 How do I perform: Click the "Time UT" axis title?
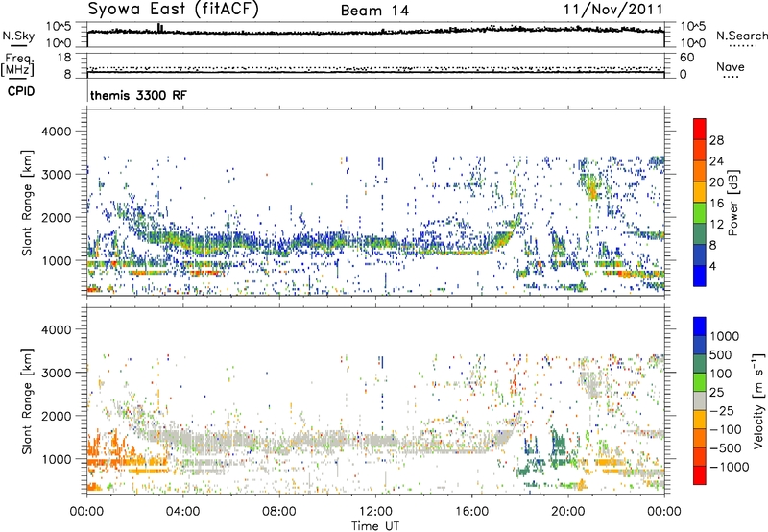[x=375, y=526]
